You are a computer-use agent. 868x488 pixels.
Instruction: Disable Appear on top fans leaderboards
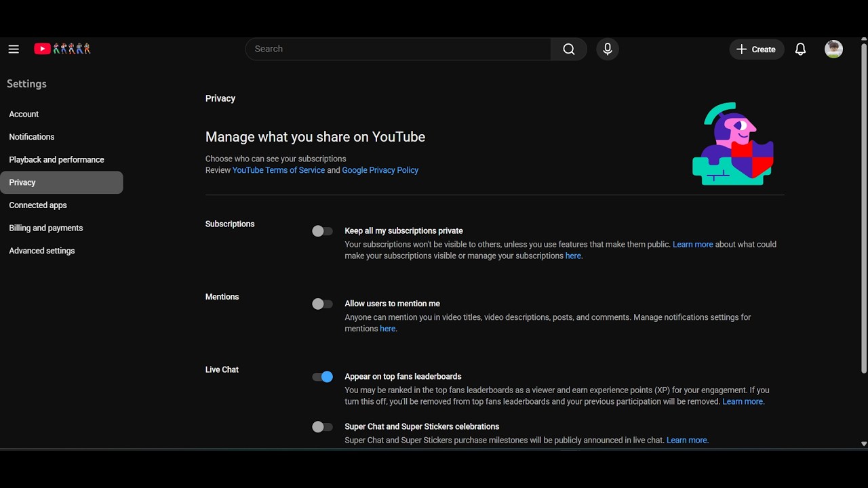(x=322, y=377)
